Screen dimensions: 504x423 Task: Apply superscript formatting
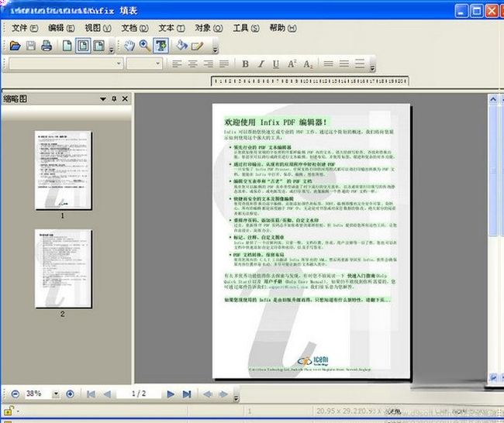(x=292, y=64)
